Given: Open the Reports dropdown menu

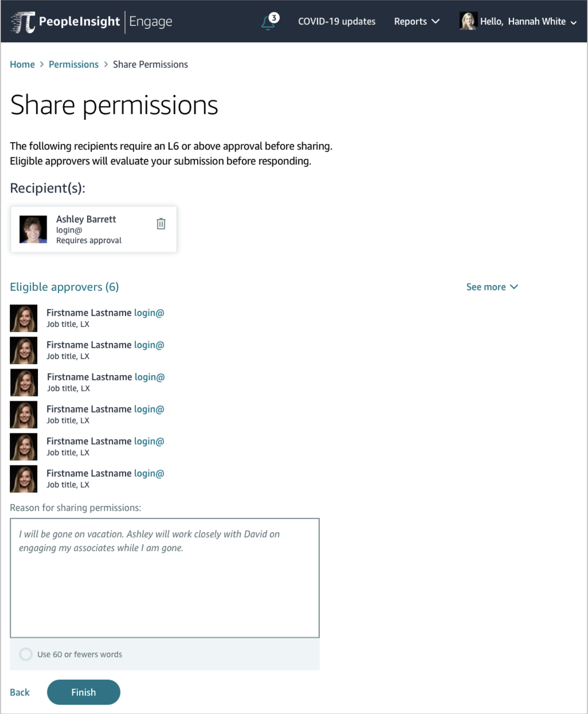Looking at the screenshot, I should 417,21.
